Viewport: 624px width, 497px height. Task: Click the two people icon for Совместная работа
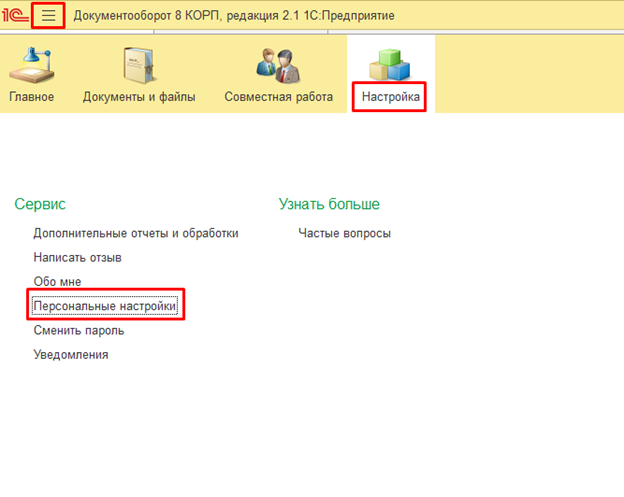[x=279, y=65]
